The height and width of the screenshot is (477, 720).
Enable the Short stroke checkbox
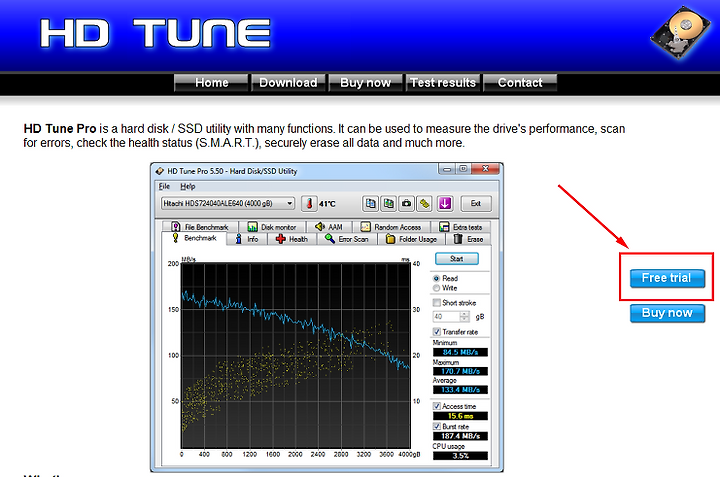click(x=437, y=303)
